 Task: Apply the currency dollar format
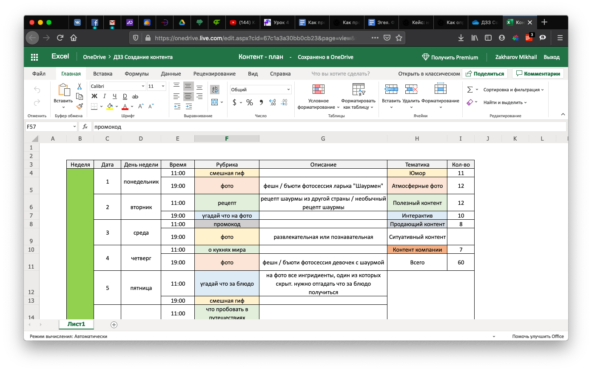234,102
